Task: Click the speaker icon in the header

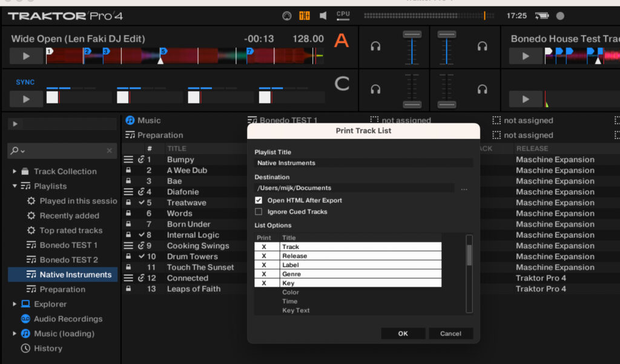Action: 323,16
